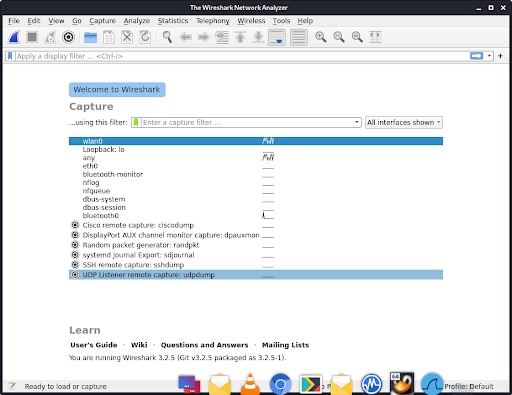Open ciscodump capture settings gear icon
The width and height of the screenshot is (512, 395).
pos(75,225)
